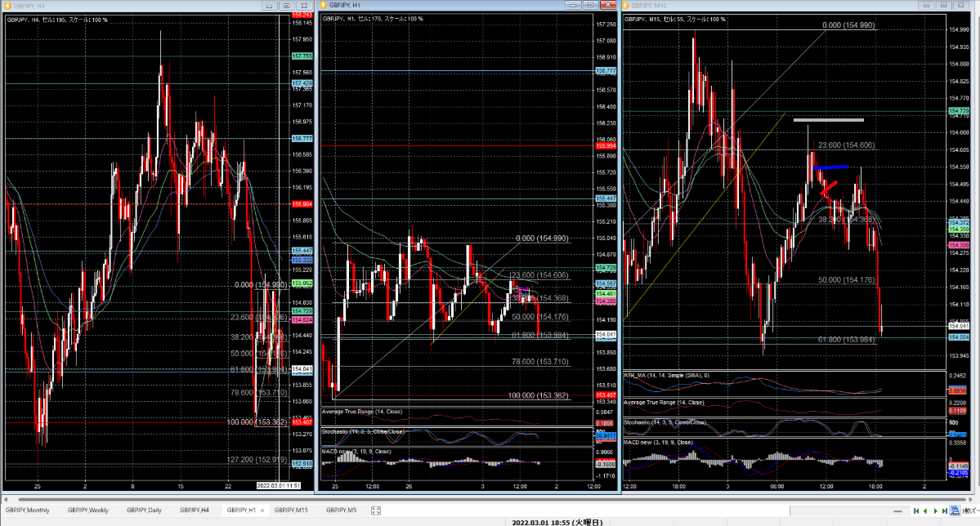Click the fullscreen layout icon after the chart tabs
This screenshot has height=526, width=980.
tap(376, 510)
